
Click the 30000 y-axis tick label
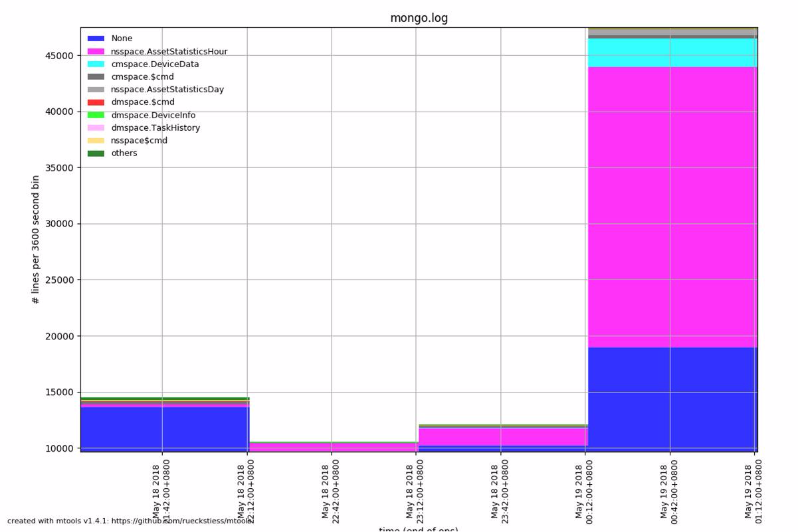59,224
